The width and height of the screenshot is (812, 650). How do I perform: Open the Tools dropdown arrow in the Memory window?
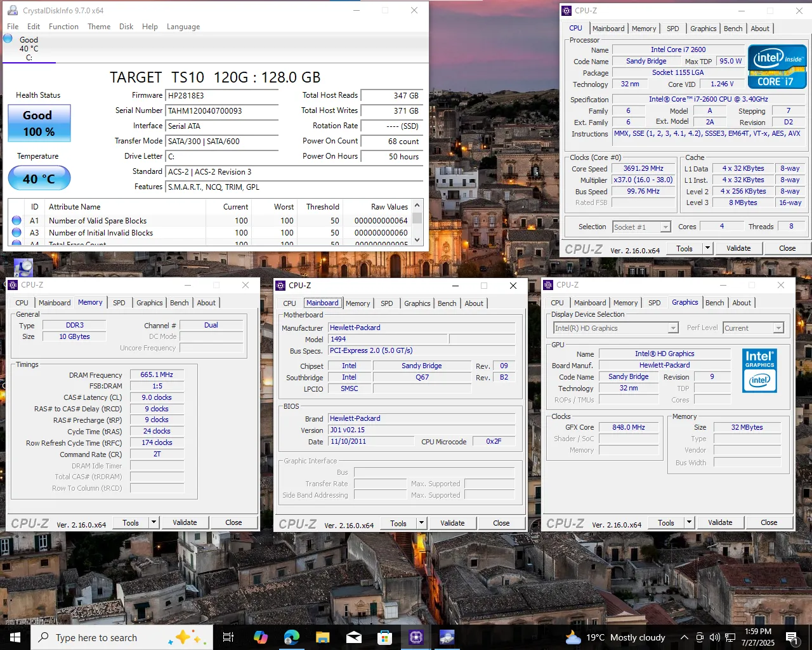pos(154,522)
